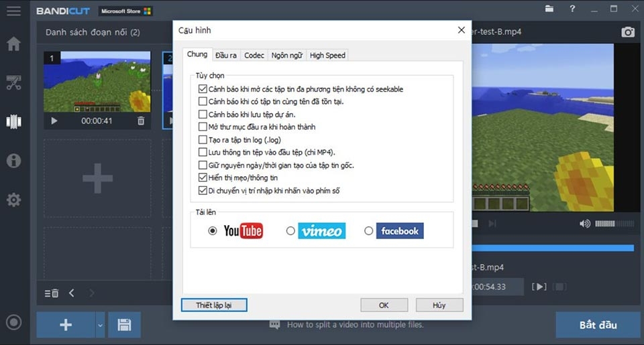Image resolution: width=644 pixels, height=345 pixels.
Task: Move segment left with the back arrow
Action: point(72,293)
